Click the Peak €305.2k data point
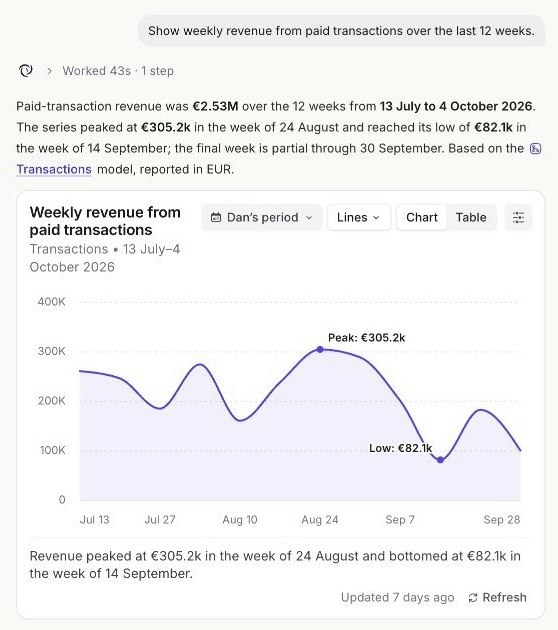 click(320, 350)
